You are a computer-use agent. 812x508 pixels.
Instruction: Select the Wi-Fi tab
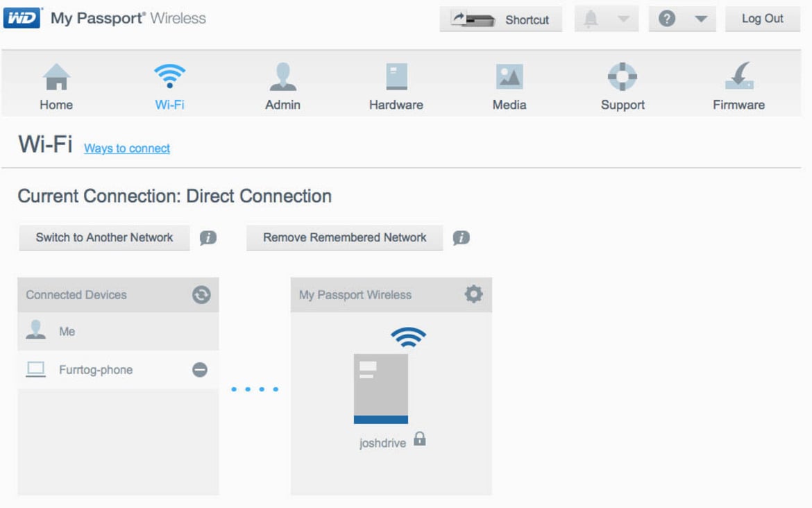[169, 87]
